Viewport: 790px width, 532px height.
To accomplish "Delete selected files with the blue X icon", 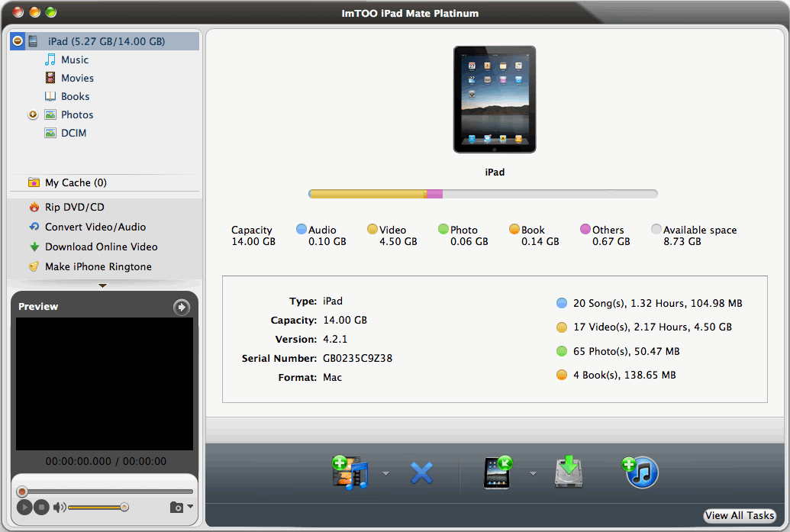I will pyautogui.click(x=421, y=472).
